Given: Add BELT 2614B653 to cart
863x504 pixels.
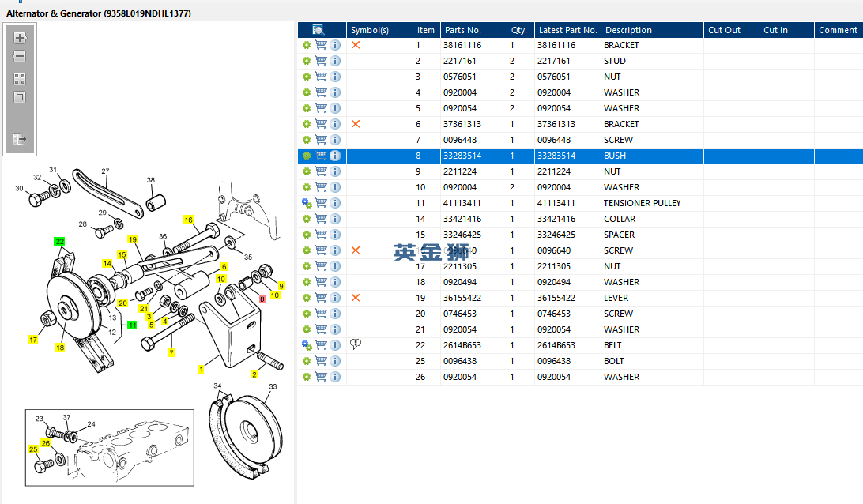Looking at the screenshot, I should coord(321,345).
